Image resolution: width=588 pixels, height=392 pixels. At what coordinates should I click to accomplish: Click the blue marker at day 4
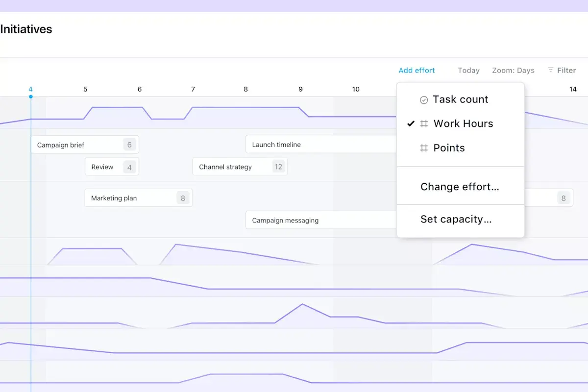pos(31,97)
